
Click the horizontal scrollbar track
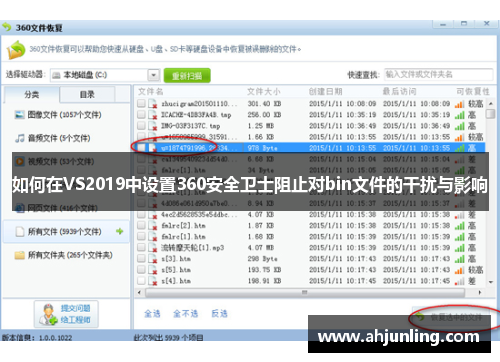[305, 293]
